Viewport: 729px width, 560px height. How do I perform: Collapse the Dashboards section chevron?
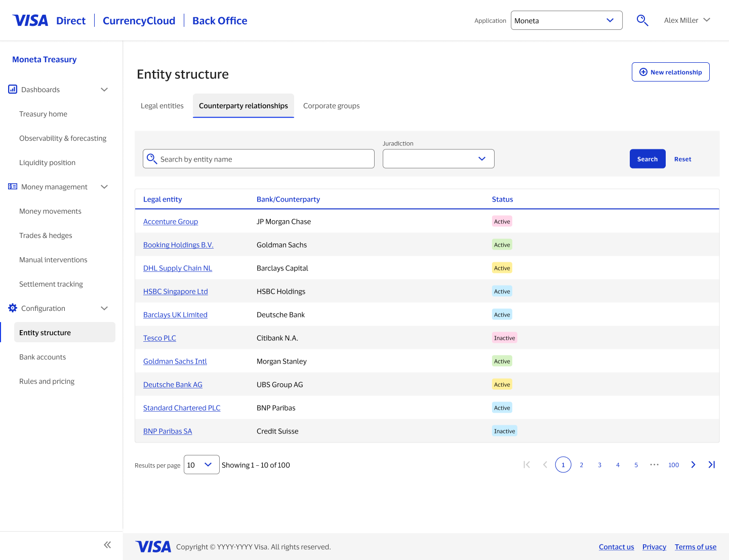coord(104,90)
